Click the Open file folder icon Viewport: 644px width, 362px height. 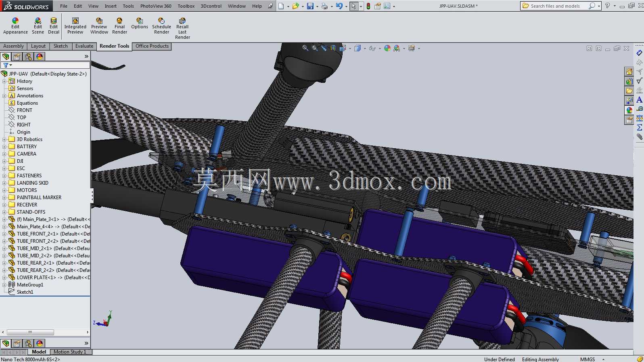tap(296, 6)
